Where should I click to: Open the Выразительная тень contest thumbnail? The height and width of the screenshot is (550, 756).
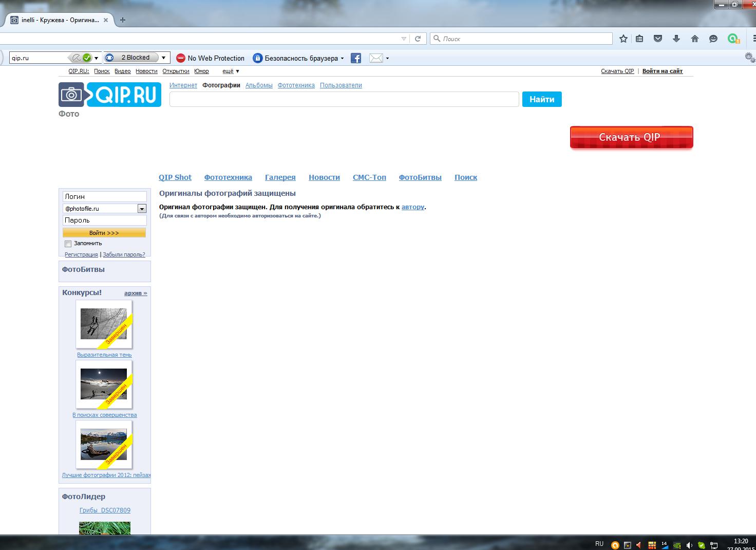coord(104,324)
